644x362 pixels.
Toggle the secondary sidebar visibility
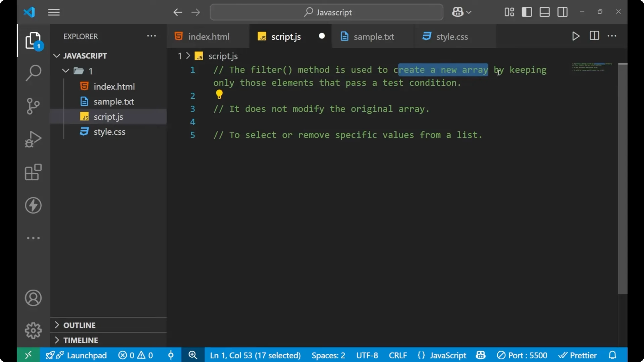click(562, 12)
